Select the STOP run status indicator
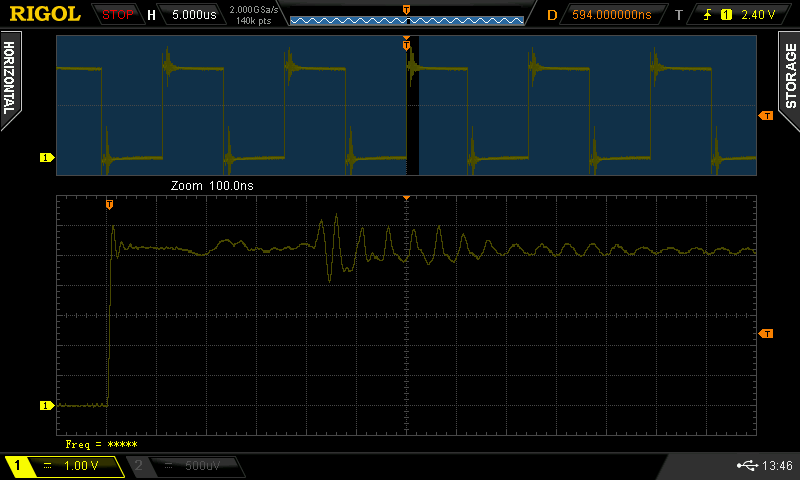This screenshot has height=480, width=800. click(117, 15)
